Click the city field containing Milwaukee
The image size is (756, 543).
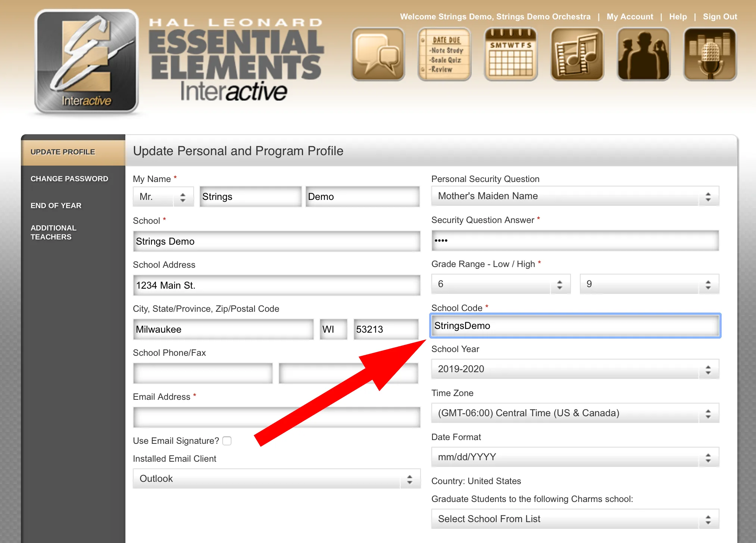[x=223, y=329]
